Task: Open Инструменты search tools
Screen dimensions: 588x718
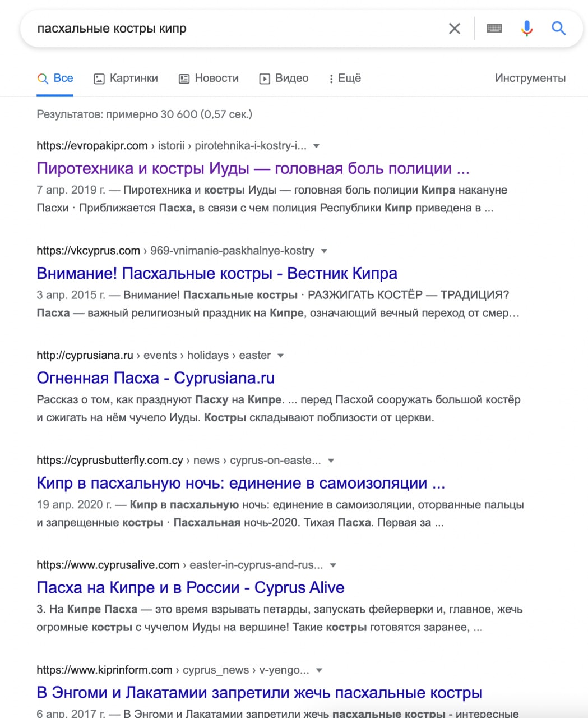Action: pos(530,79)
